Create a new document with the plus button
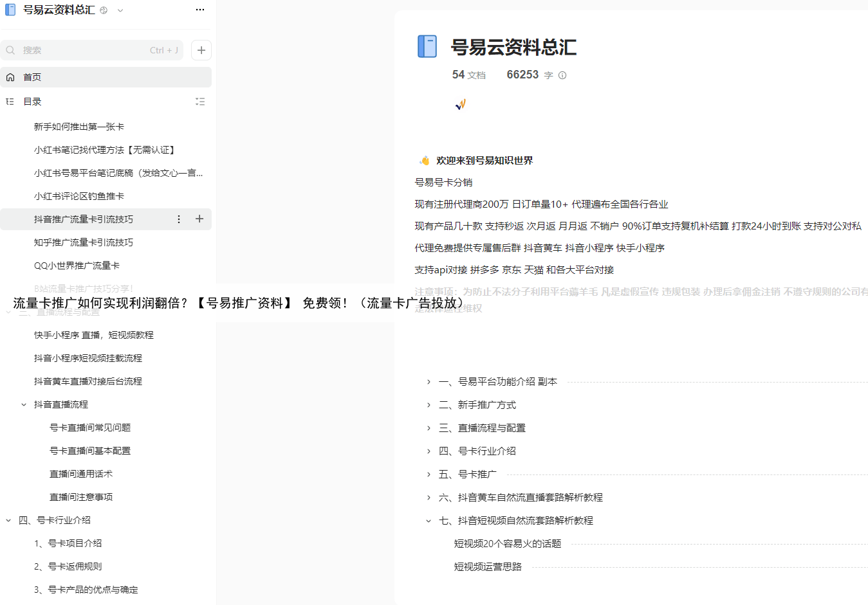This screenshot has height=605, width=868. [x=201, y=50]
